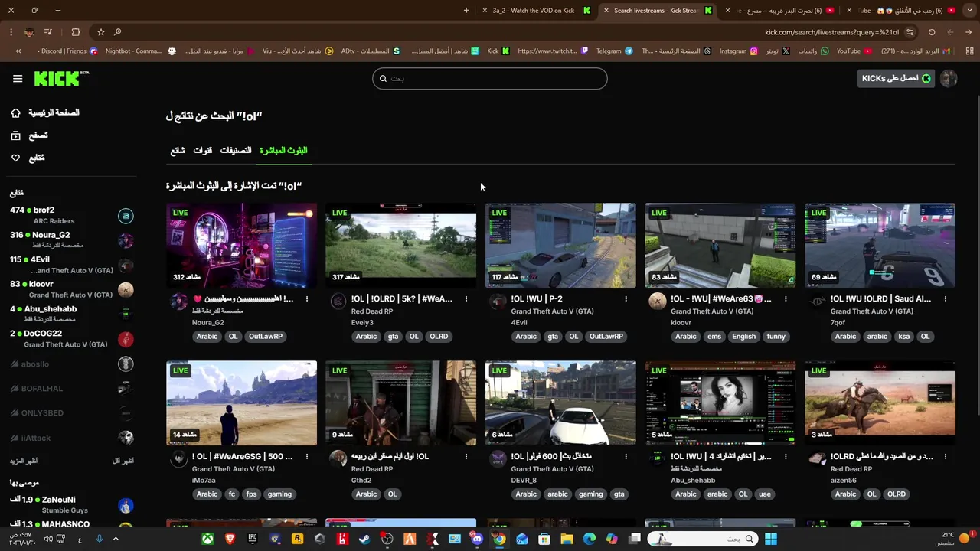Open options menu for Noura_G2 stream card

click(x=307, y=298)
